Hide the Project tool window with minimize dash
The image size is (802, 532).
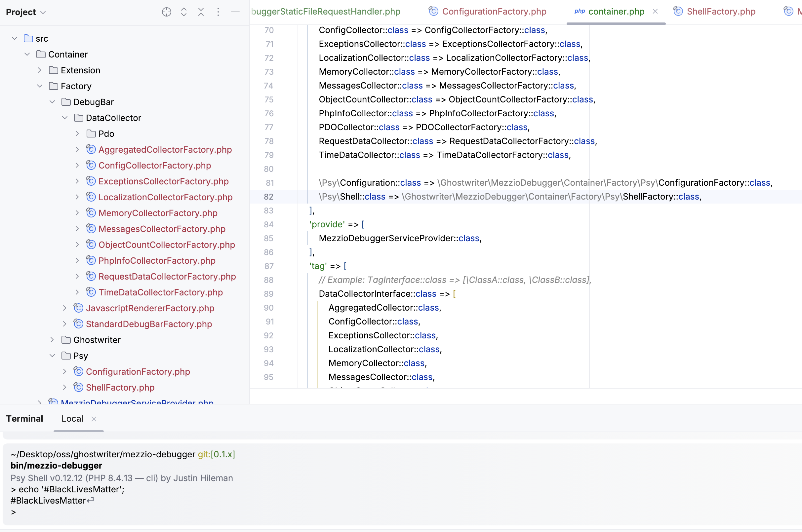tap(235, 12)
